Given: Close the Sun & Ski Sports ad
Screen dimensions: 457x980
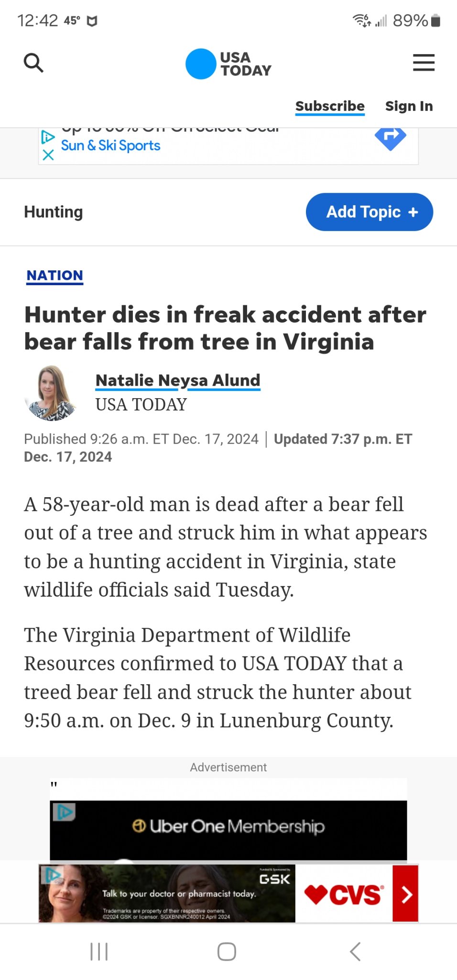Looking at the screenshot, I should coord(48,155).
